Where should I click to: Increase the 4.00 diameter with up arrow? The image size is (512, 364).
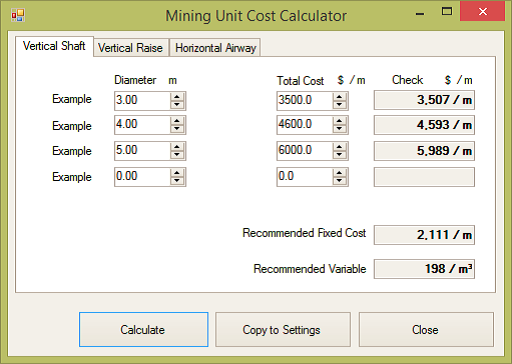coord(177,121)
